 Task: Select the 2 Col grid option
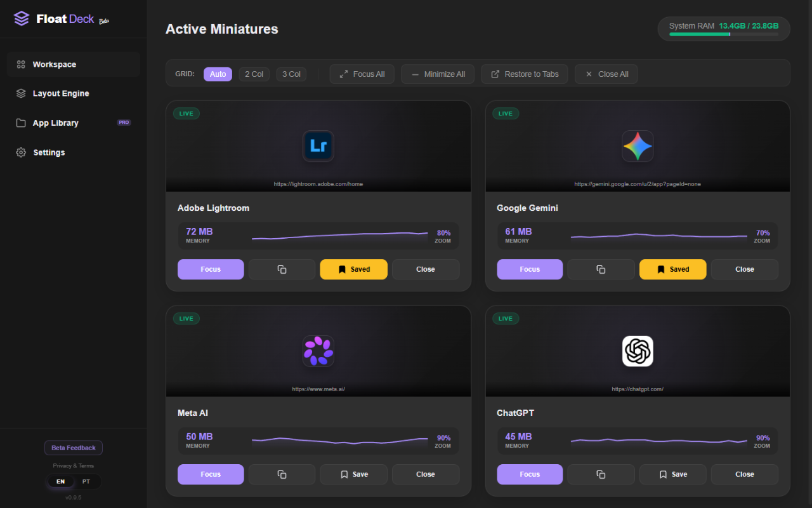(x=254, y=74)
